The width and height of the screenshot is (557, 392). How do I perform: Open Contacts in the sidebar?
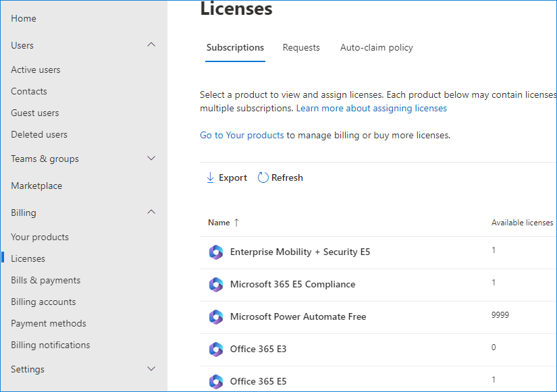point(29,91)
